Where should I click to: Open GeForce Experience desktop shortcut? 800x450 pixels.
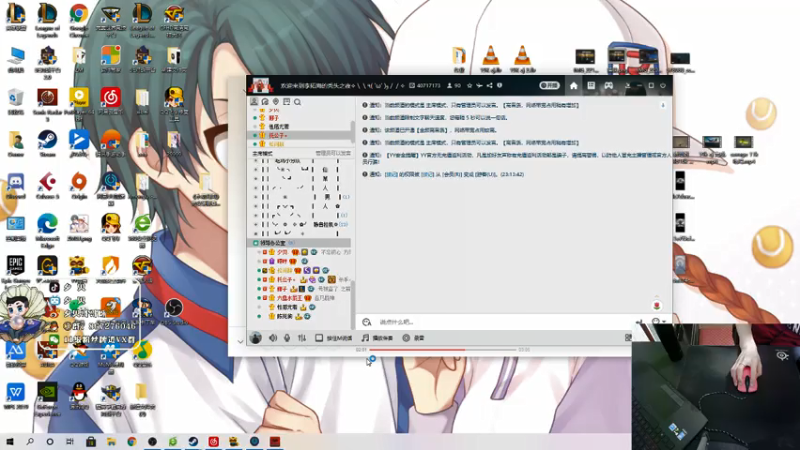[x=47, y=399]
